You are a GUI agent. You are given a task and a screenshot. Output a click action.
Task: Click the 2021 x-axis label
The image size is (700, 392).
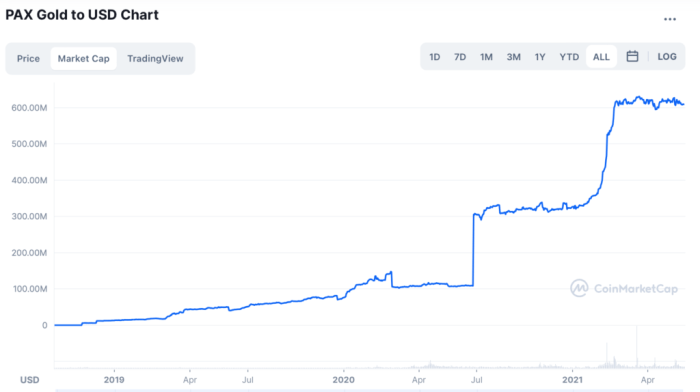tap(572, 379)
